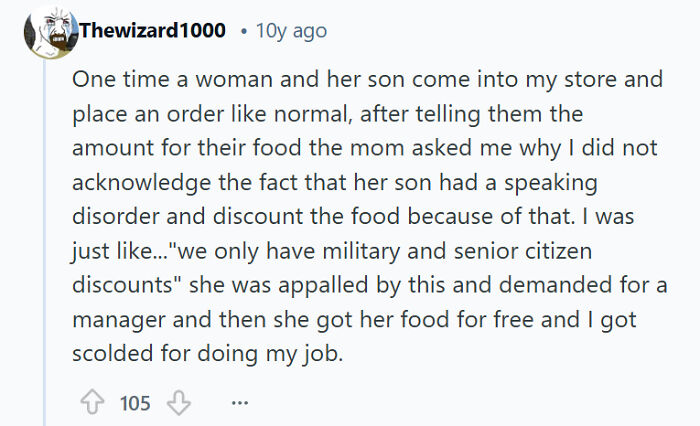The height and width of the screenshot is (426, 700).
Task: Click the word "manager" in the comment
Action: point(113,323)
